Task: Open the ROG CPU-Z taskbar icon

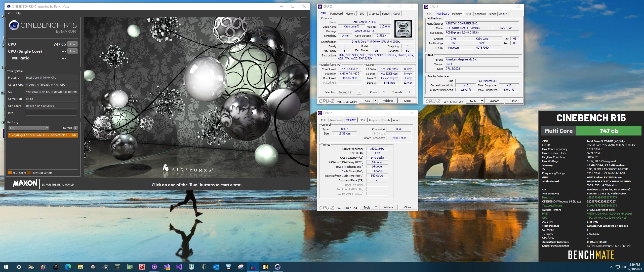Action: (142, 267)
